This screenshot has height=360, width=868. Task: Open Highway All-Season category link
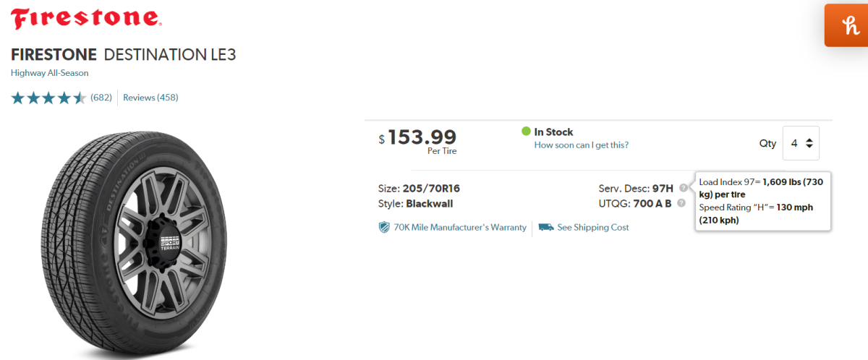[x=50, y=73]
